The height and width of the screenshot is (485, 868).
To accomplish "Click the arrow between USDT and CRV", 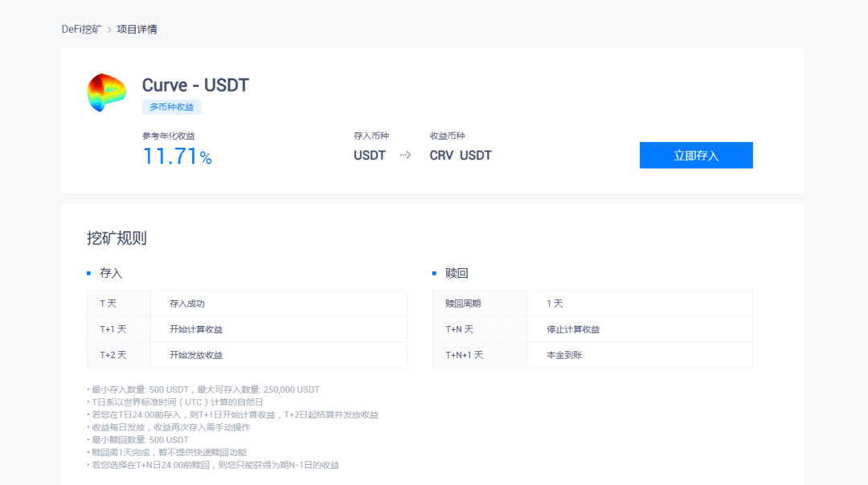I will [405, 156].
